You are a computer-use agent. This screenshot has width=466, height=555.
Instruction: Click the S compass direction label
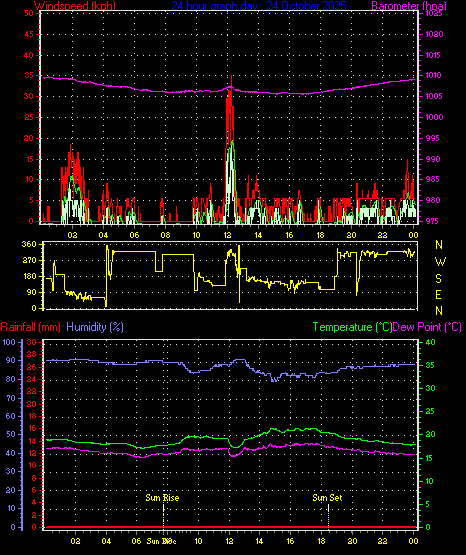point(438,279)
